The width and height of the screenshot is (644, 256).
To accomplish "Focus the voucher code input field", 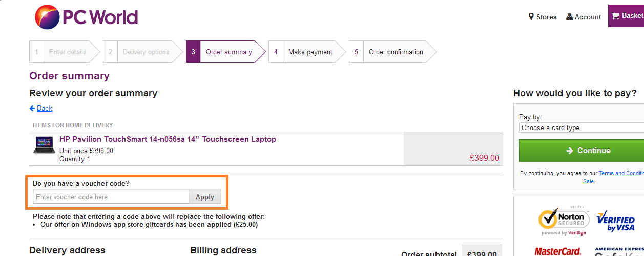I will 111,197.
